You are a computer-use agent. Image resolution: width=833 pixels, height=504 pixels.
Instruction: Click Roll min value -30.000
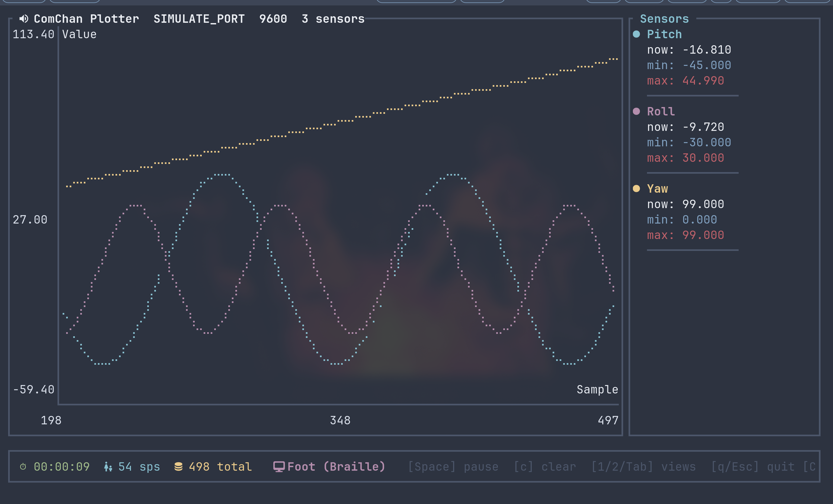coord(707,142)
